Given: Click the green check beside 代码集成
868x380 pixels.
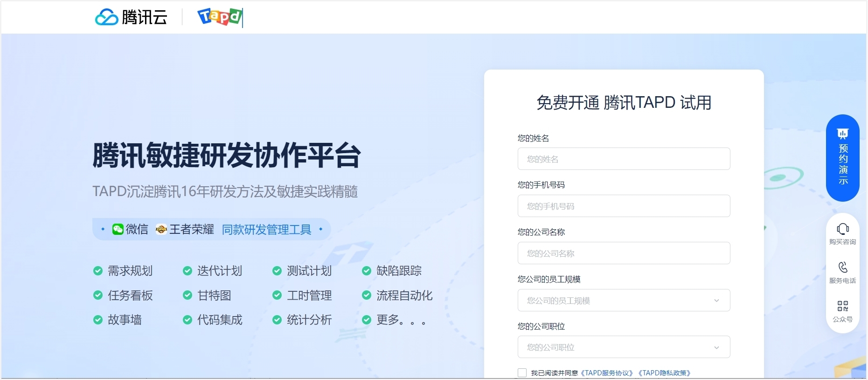Looking at the screenshot, I should pos(187,320).
